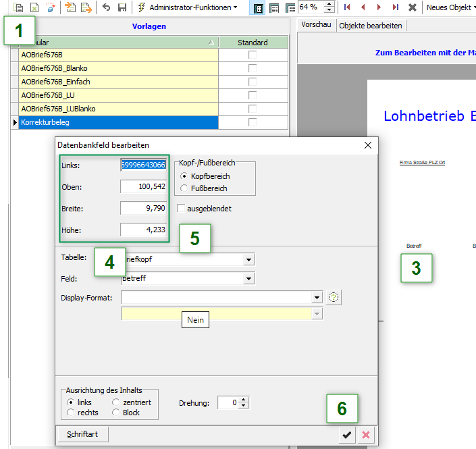Set content alignment to zentriert
The height and width of the screenshot is (449, 476).
point(116,402)
